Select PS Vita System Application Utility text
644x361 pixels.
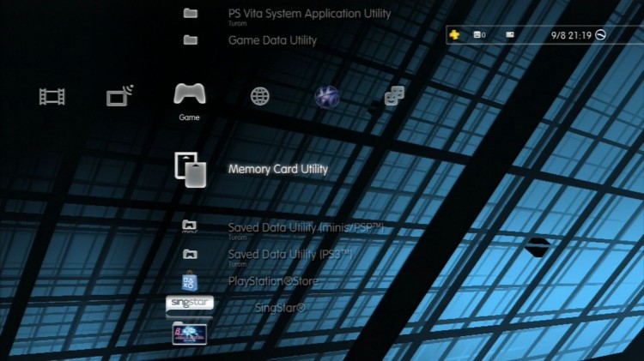(x=309, y=14)
